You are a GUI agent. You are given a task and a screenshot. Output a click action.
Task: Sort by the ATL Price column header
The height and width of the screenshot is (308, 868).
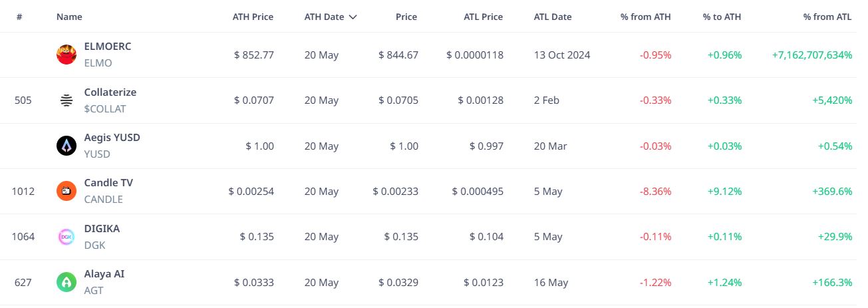pos(482,17)
